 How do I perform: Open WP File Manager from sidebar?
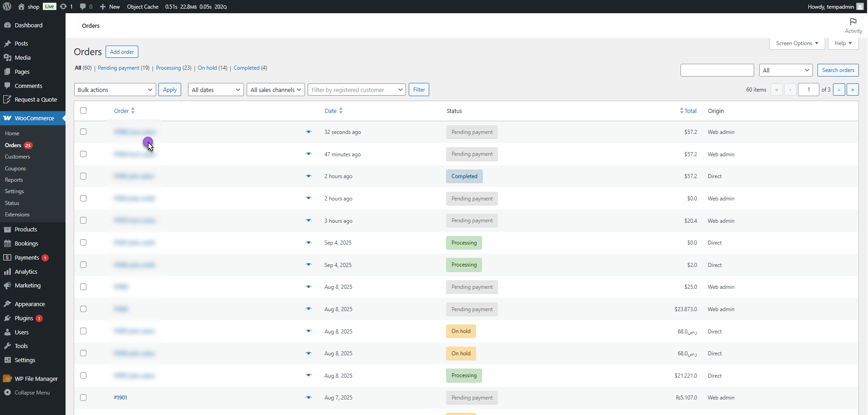click(36, 379)
